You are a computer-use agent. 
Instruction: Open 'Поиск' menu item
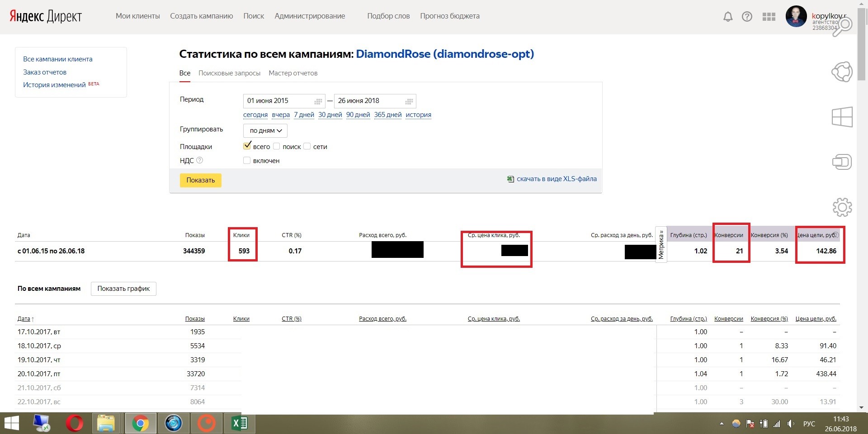click(254, 16)
